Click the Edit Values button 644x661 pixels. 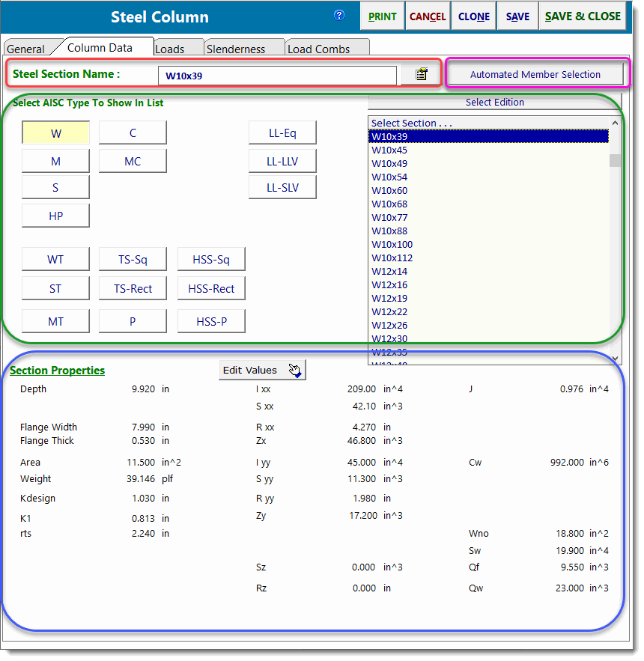262,370
